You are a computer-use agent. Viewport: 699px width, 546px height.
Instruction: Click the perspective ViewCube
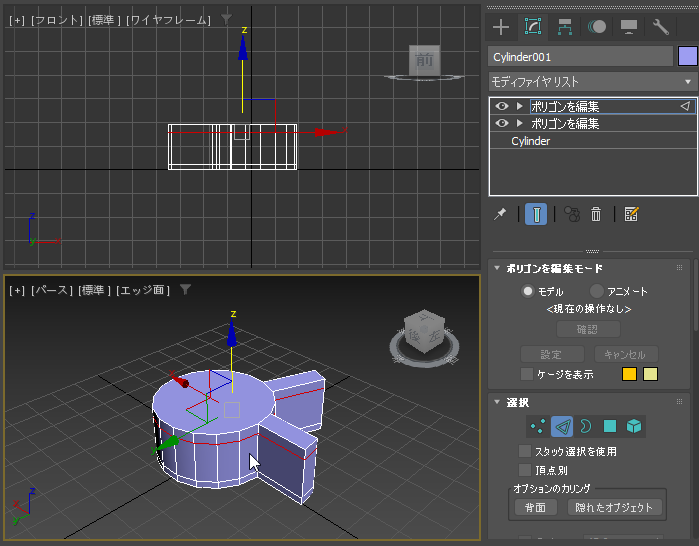[424, 331]
